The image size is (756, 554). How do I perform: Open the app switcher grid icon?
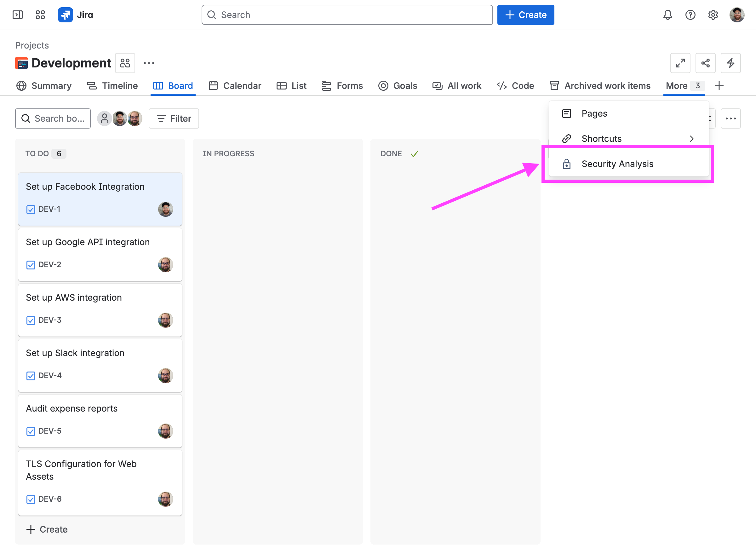(x=40, y=15)
